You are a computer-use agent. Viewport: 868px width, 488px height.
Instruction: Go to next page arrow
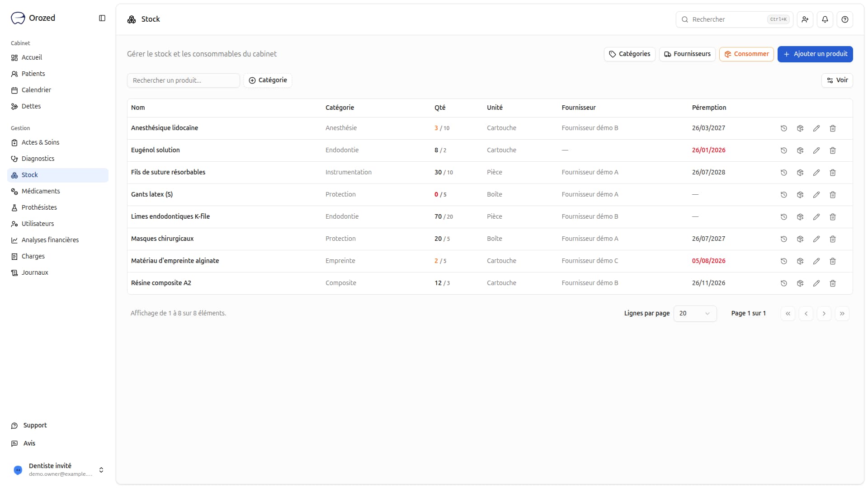824,314
